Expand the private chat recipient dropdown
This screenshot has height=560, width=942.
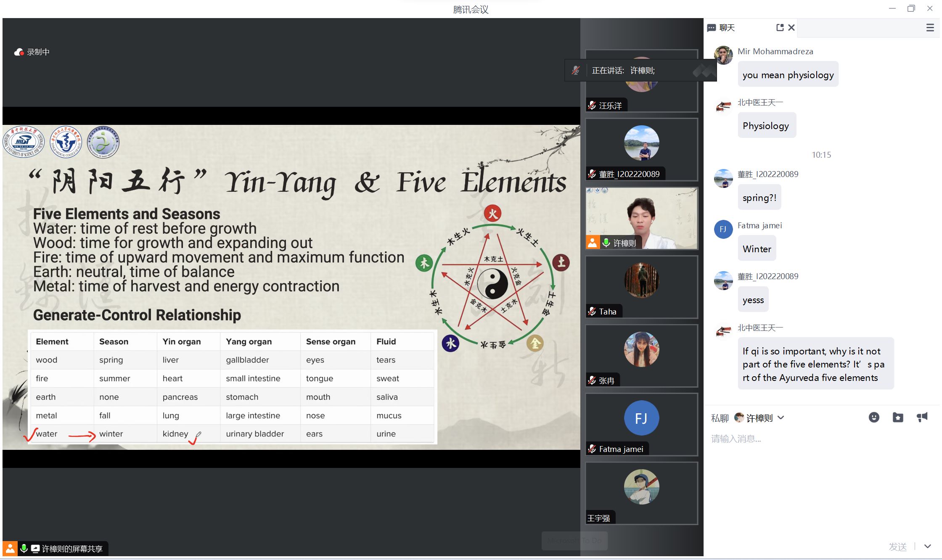coord(781,417)
